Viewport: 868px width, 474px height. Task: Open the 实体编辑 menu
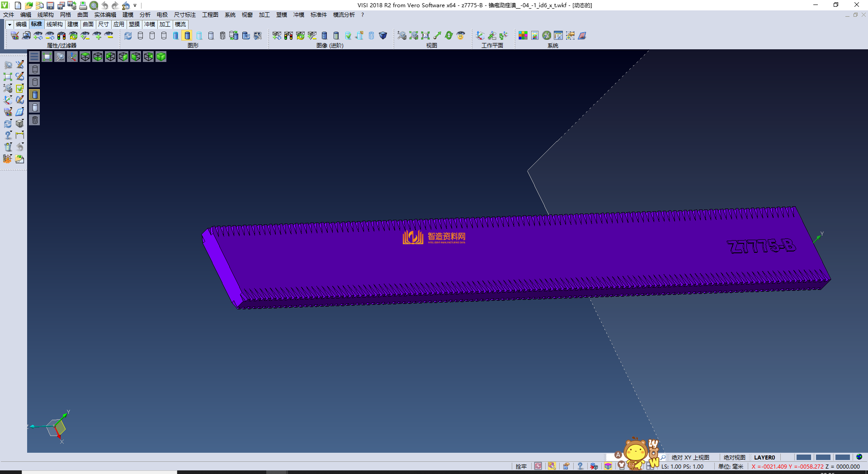[x=105, y=15]
